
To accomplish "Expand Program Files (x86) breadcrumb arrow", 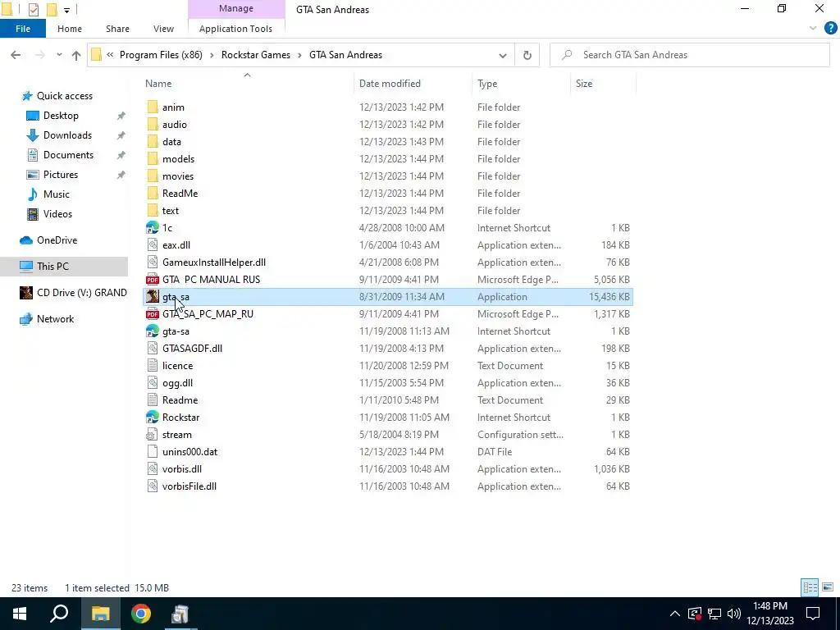I will 212,55.
